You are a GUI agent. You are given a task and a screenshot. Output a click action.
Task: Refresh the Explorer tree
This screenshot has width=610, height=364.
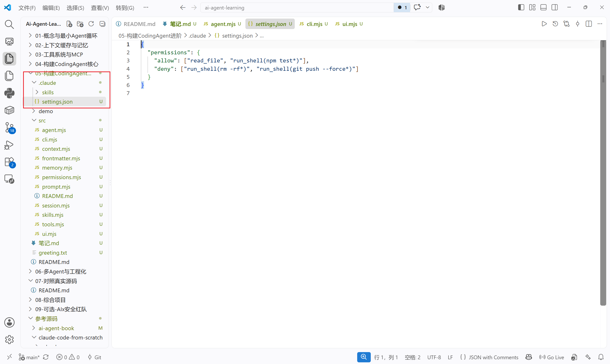(91, 24)
